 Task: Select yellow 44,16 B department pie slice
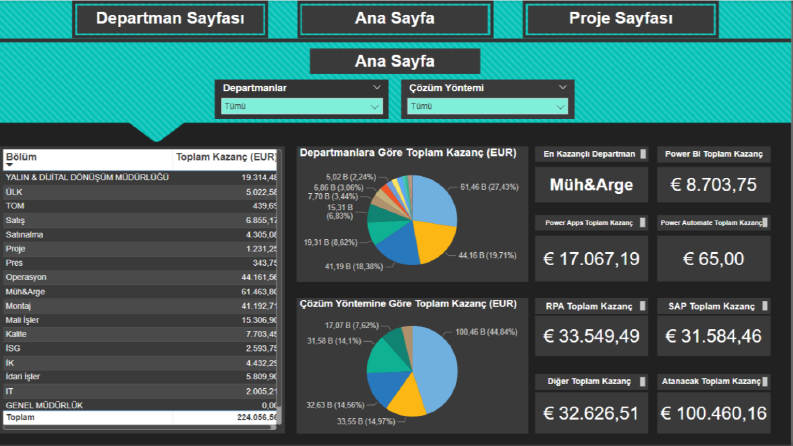click(x=431, y=242)
